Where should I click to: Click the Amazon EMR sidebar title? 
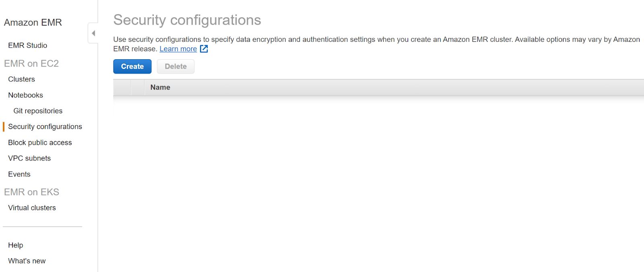(x=33, y=23)
